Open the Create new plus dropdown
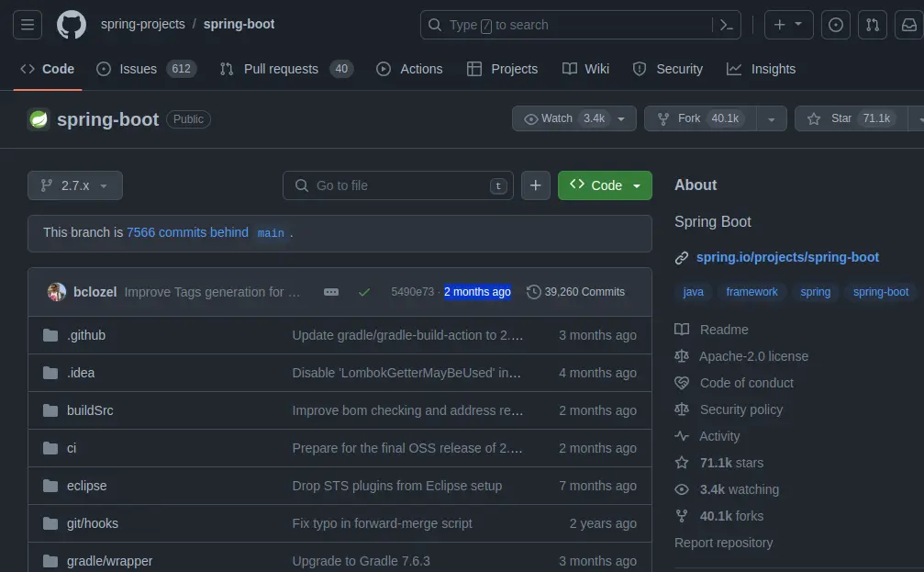The height and width of the screenshot is (572, 924). pos(788,25)
